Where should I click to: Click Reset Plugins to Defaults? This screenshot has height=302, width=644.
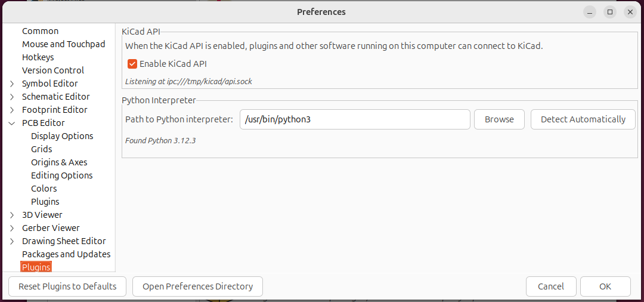(x=67, y=286)
